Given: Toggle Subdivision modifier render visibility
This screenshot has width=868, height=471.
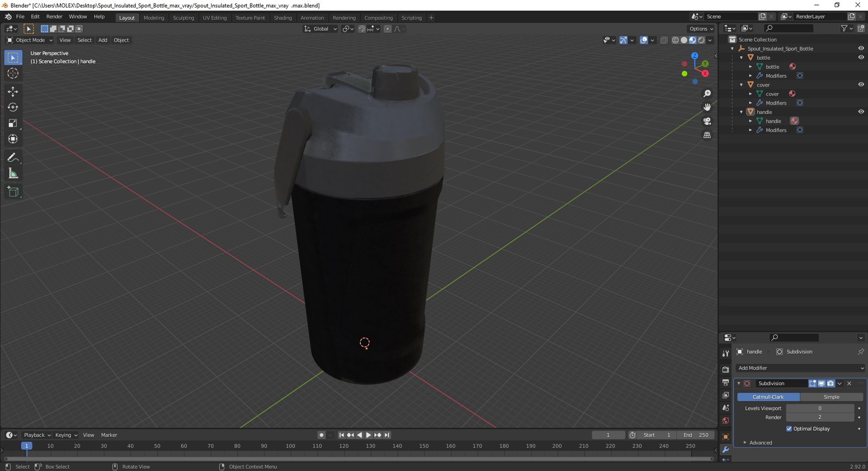Looking at the screenshot, I should (x=830, y=383).
